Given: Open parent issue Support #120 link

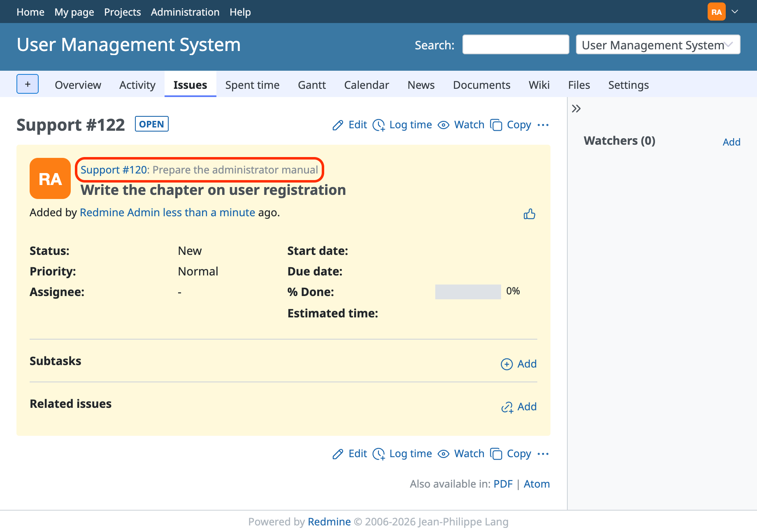Looking at the screenshot, I should (114, 170).
